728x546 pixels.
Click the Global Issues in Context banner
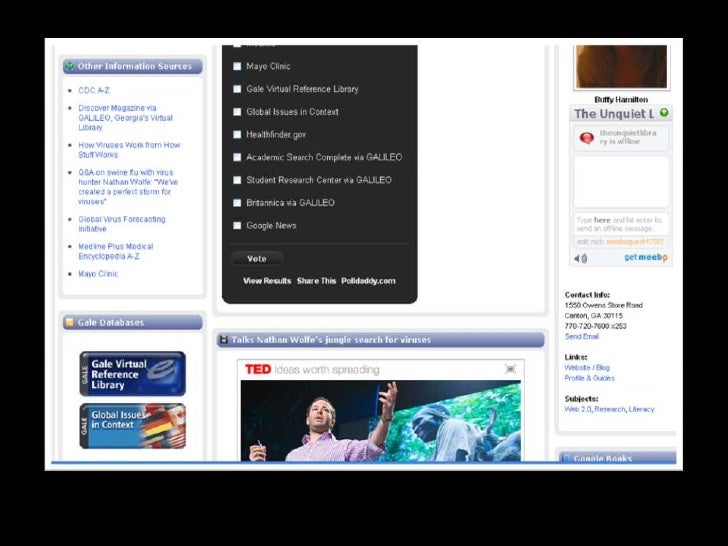click(x=133, y=426)
